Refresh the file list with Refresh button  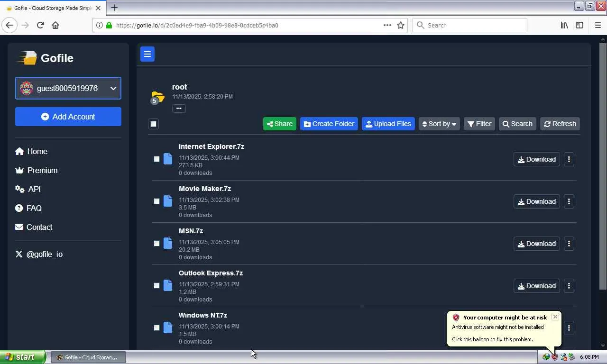(x=560, y=124)
